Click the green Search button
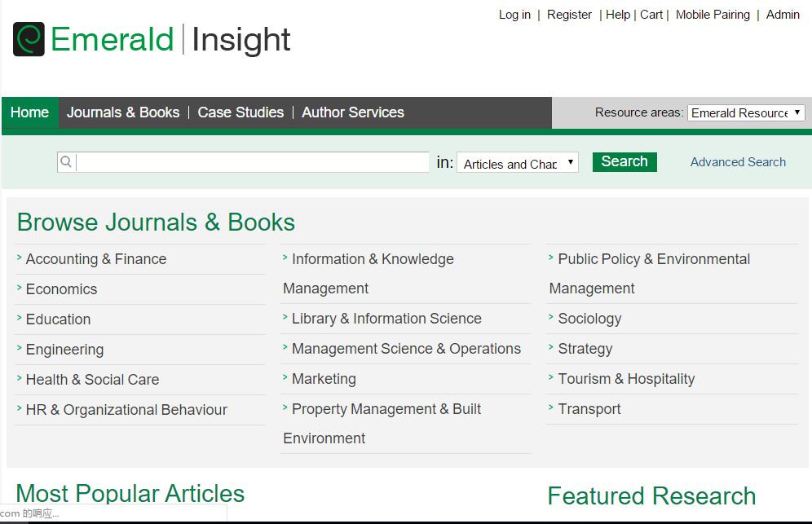The width and height of the screenshot is (812, 524). coord(624,161)
